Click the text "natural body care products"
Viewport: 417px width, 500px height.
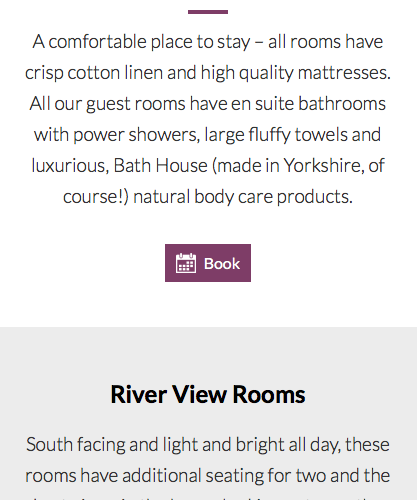point(241,197)
